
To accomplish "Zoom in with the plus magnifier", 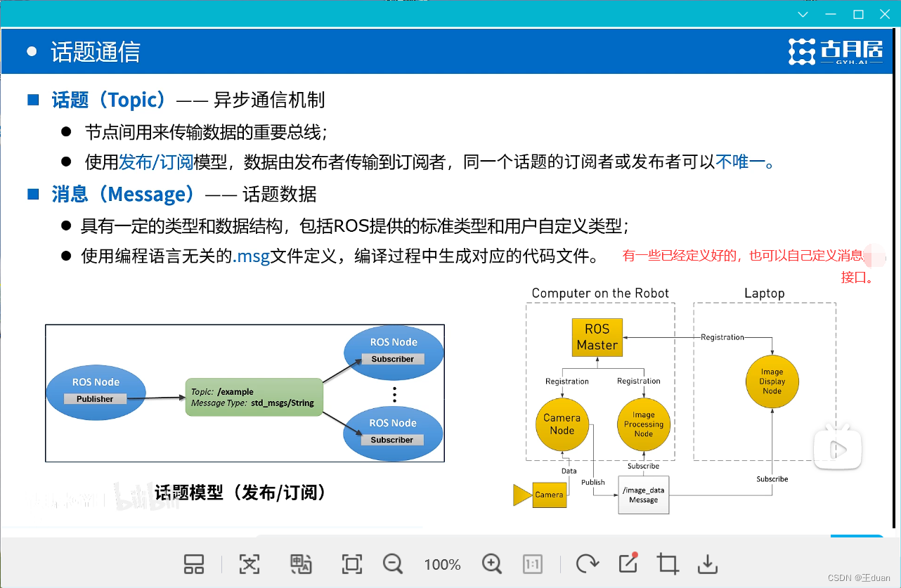I will tap(492, 563).
